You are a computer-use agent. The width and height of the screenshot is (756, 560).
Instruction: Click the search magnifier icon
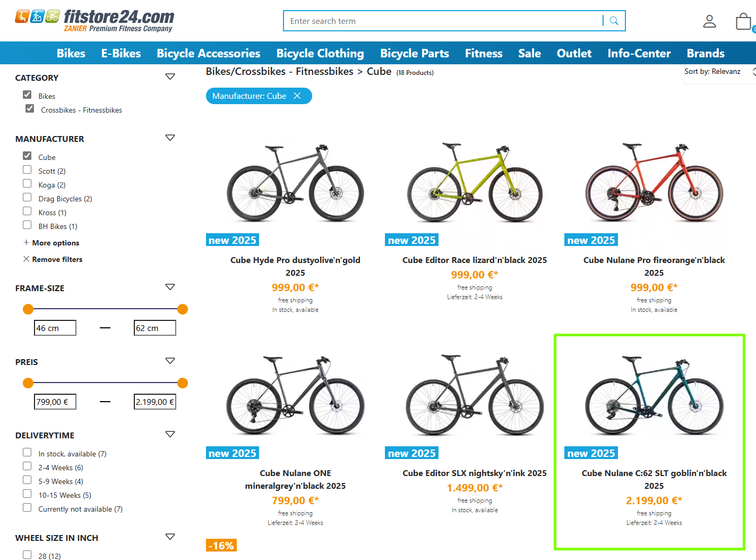coord(614,21)
